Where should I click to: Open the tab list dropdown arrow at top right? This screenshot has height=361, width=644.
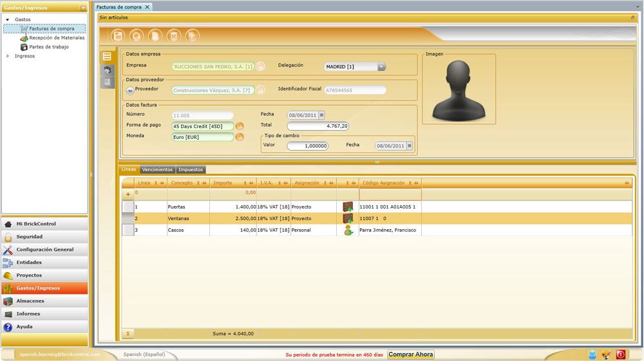[638, 7]
